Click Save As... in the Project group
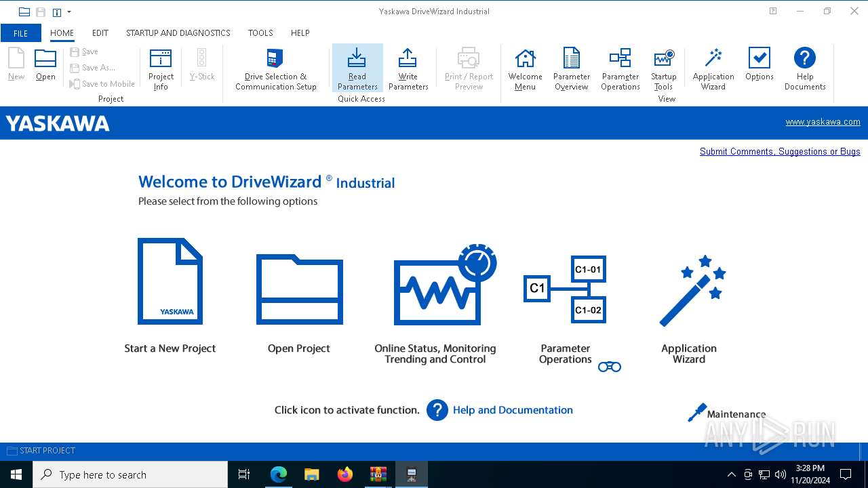 point(92,68)
